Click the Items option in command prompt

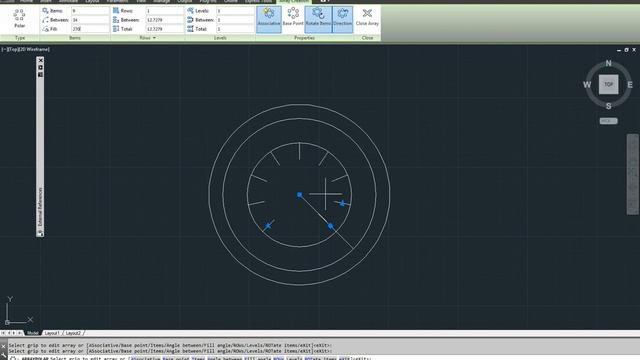[x=198, y=358]
